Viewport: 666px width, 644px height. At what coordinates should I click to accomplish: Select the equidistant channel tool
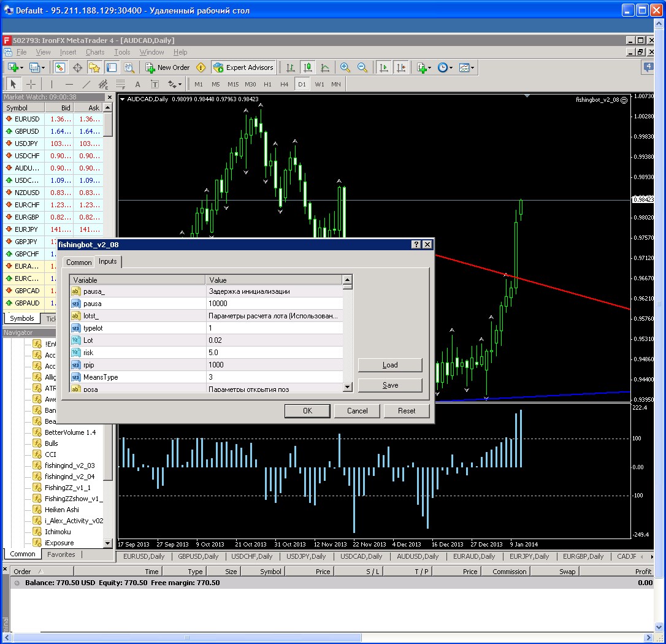point(103,84)
